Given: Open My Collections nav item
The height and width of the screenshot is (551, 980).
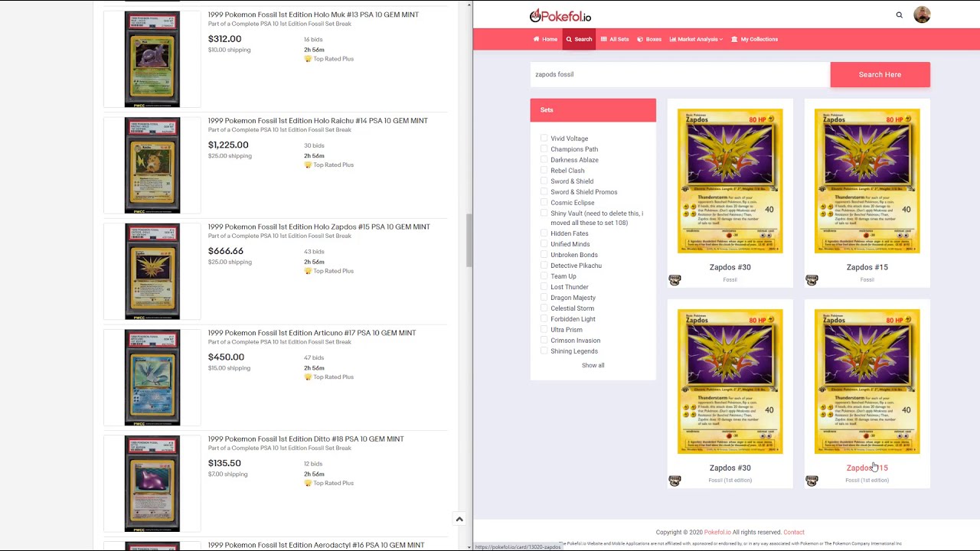Looking at the screenshot, I should 754,39.
